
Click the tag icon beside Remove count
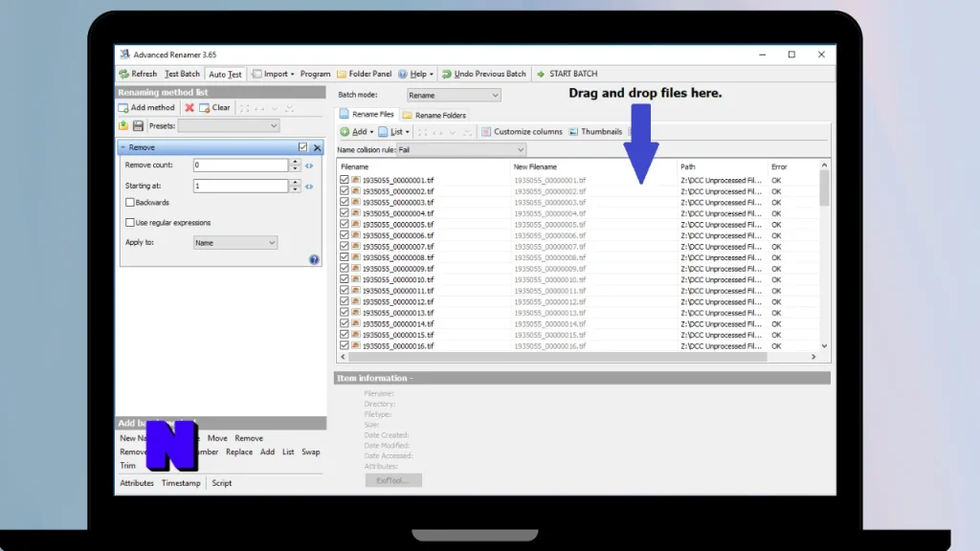point(309,165)
